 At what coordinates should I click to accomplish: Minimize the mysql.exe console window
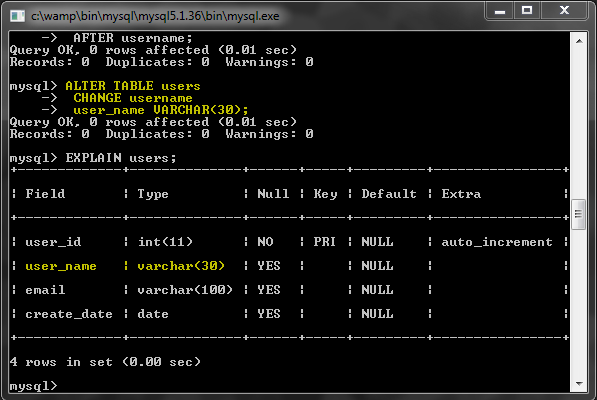pos(500,11)
